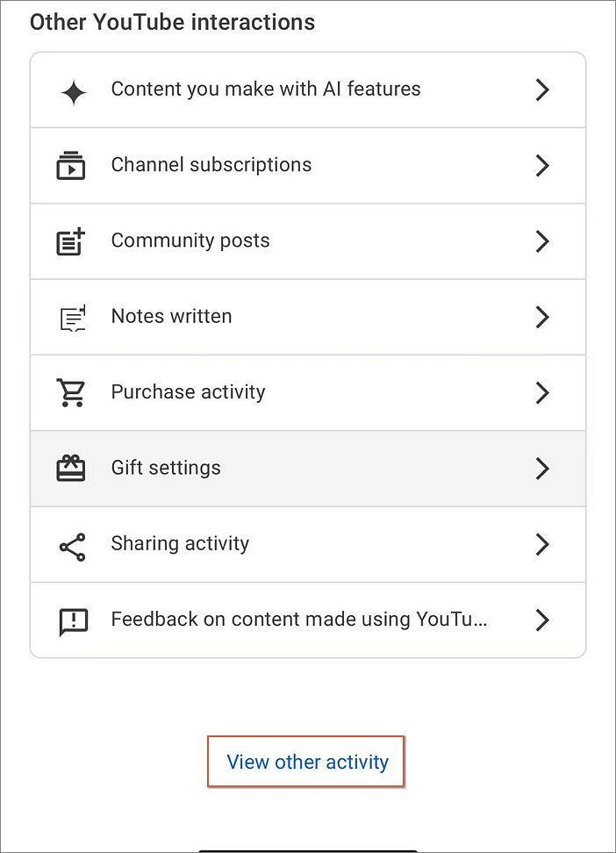Image resolution: width=616 pixels, height=853 pixels.
Task: Open the Feedback on content chevron
Action: pos(542,620)
